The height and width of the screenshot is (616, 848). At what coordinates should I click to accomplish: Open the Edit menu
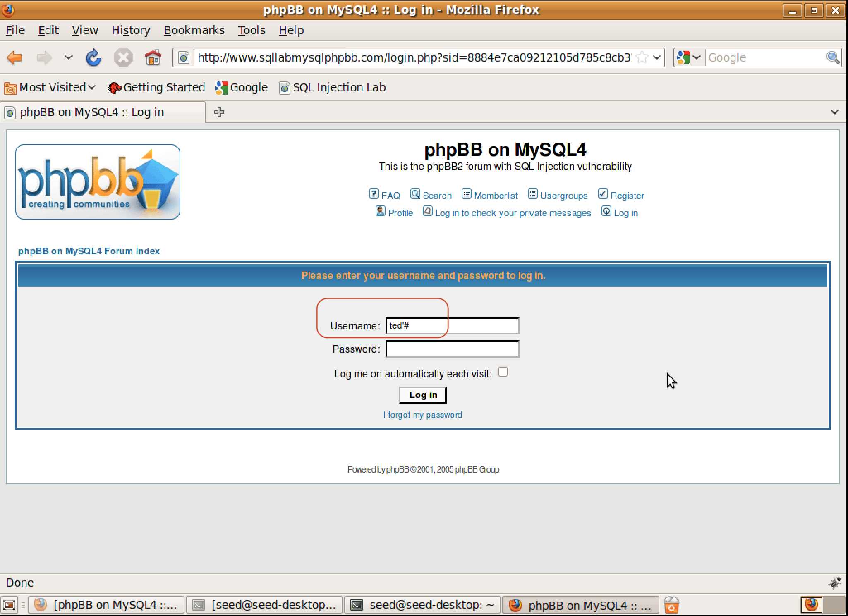click(x=48, y=30)
